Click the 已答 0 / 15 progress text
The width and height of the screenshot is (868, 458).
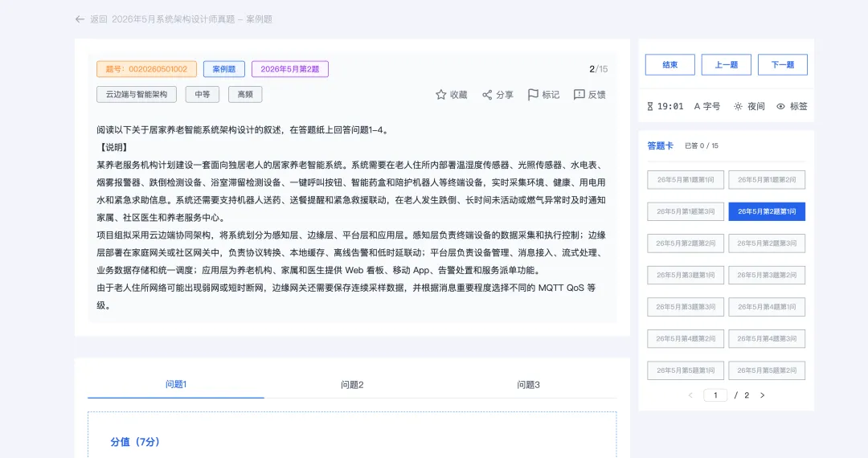pos(702,146)
